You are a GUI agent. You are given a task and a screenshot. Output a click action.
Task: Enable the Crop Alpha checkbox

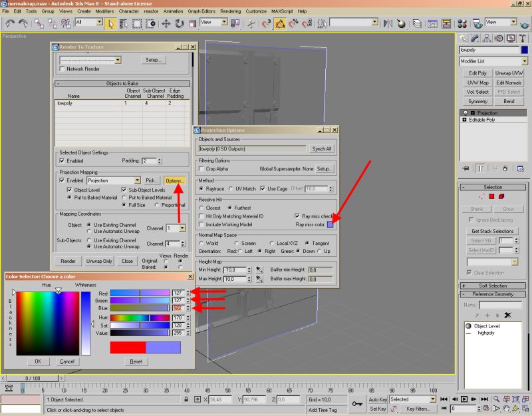pos(200,167)
